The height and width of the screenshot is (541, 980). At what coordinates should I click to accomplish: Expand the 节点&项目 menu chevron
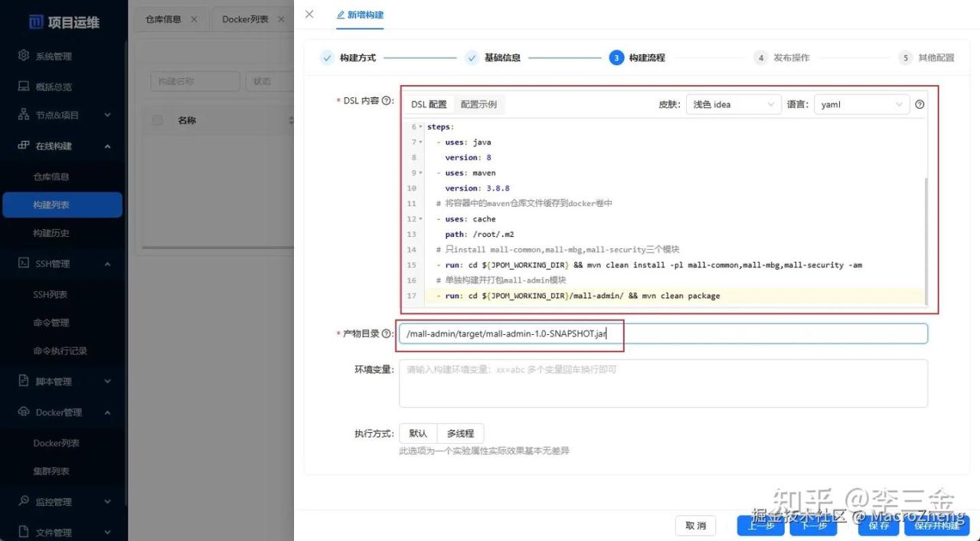click(107, 115)
